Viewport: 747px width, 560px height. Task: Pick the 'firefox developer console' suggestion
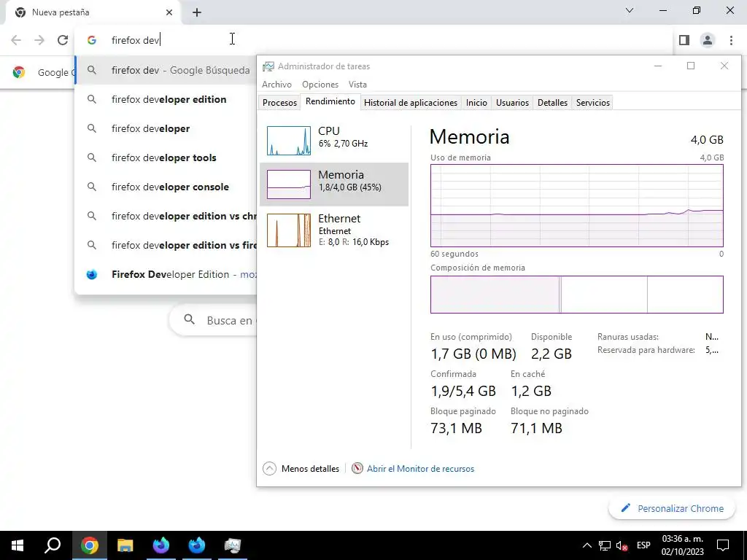coord(166,187)
